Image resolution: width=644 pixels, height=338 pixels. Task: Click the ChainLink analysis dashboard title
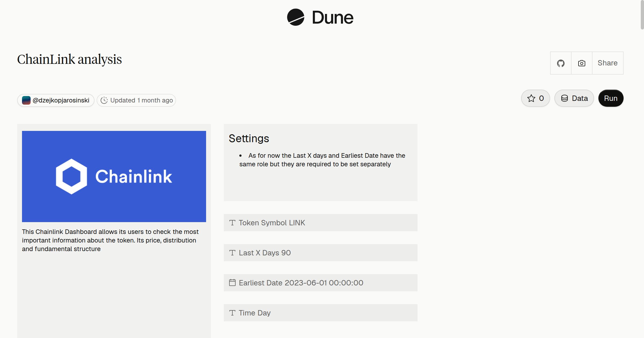(x=69, y=59)
